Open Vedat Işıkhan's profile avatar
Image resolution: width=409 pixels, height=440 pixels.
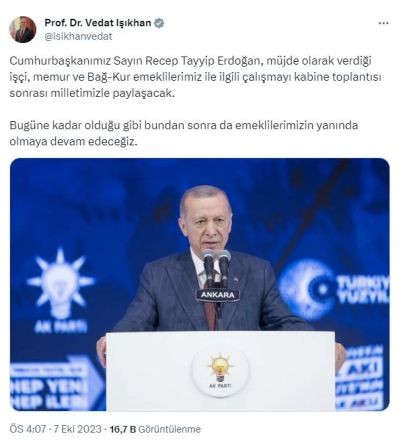coord(23,29)
